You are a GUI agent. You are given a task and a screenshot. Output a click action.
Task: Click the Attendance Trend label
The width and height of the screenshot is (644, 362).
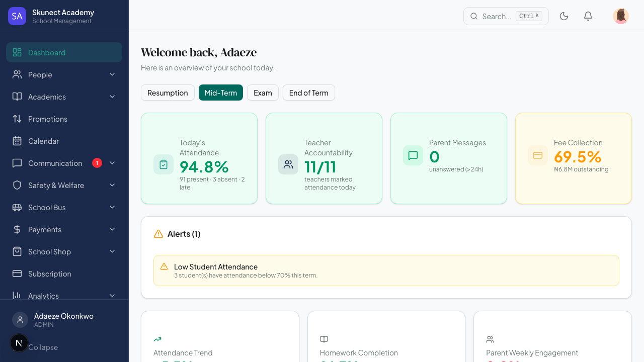click(x=183, y=353)
